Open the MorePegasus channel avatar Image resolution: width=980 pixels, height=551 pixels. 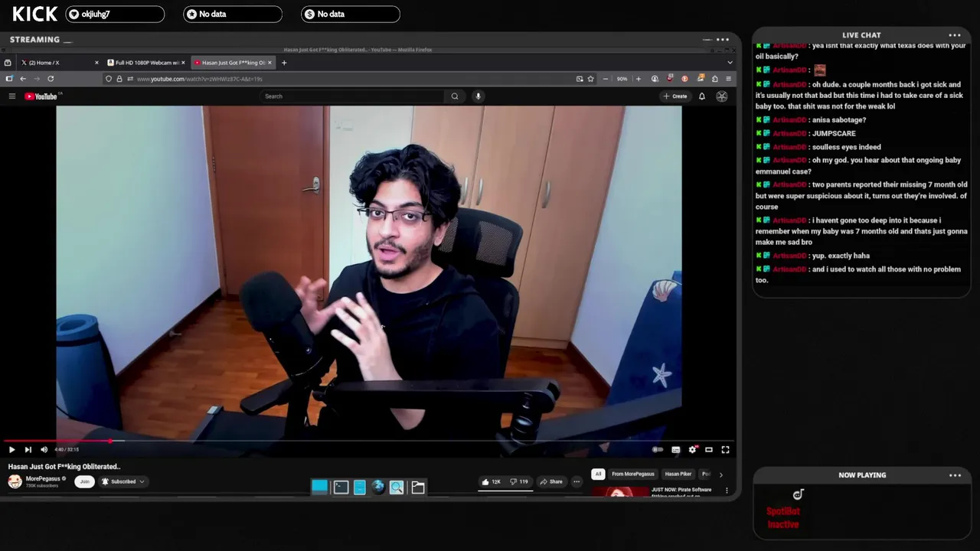point(15,481)
